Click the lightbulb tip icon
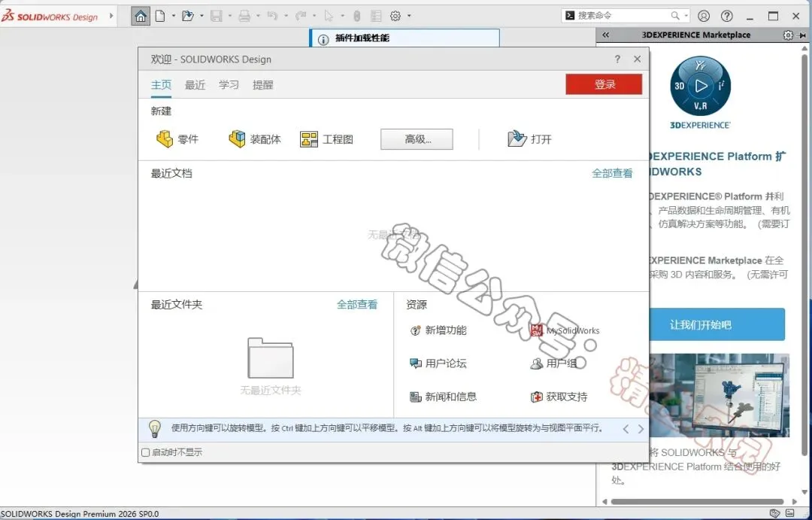 coord(154,429)
